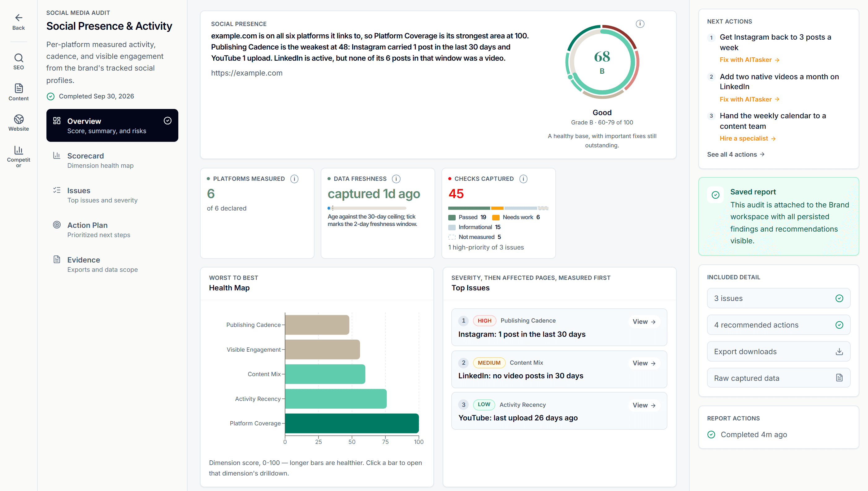
Task: Open the https://example.com link
Action: (x=246, y=73)
